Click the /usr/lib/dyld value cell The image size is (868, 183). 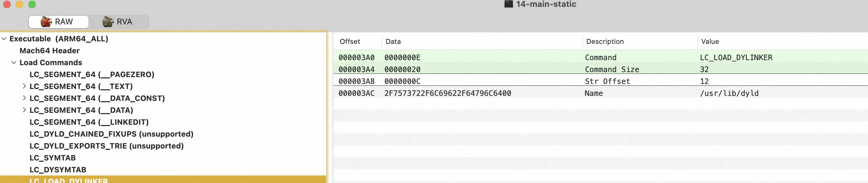tap(729, 93)
